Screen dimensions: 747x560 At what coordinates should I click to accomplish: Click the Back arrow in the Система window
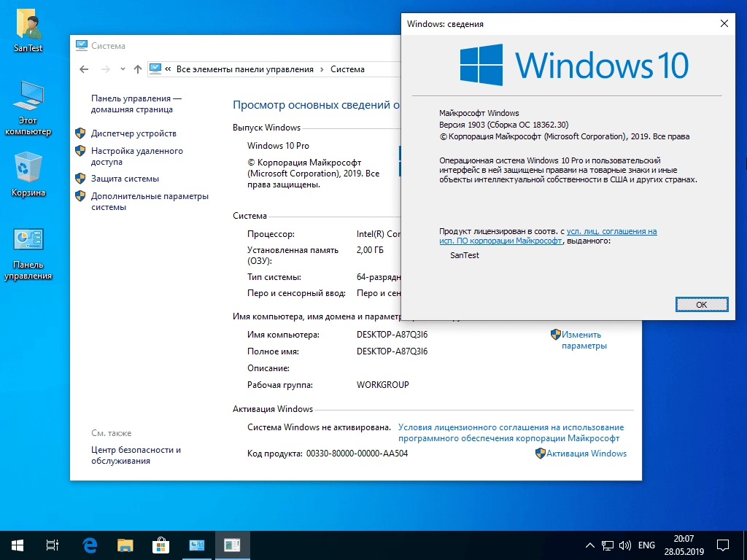84,69
